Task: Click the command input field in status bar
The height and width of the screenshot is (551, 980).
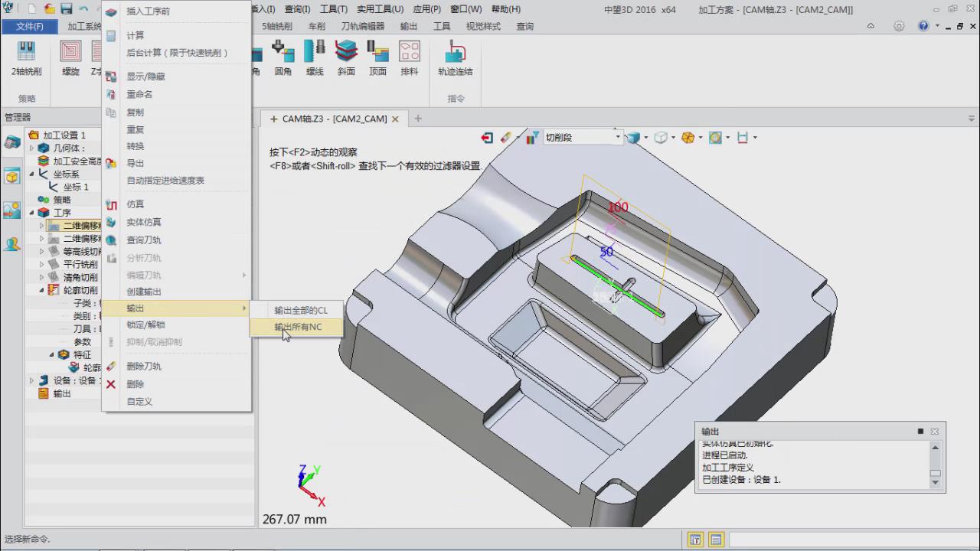Action: (850, 540)
